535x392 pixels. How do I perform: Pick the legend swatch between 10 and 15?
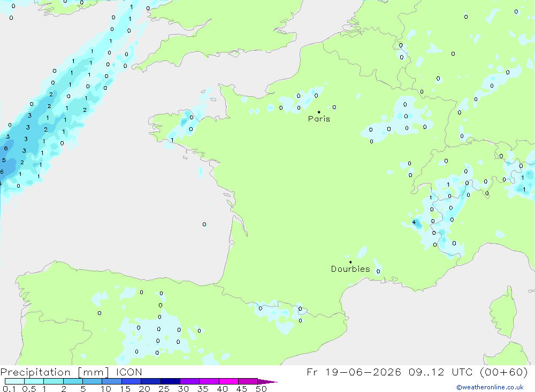[x=112, y=381]
